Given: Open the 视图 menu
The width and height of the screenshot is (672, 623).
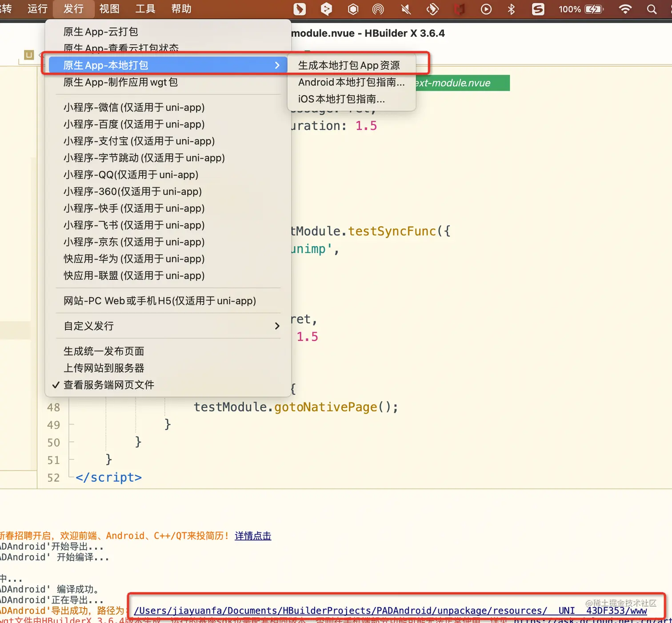Looking at the screenshot, I should pyautogui.click(x=109, y=9).
